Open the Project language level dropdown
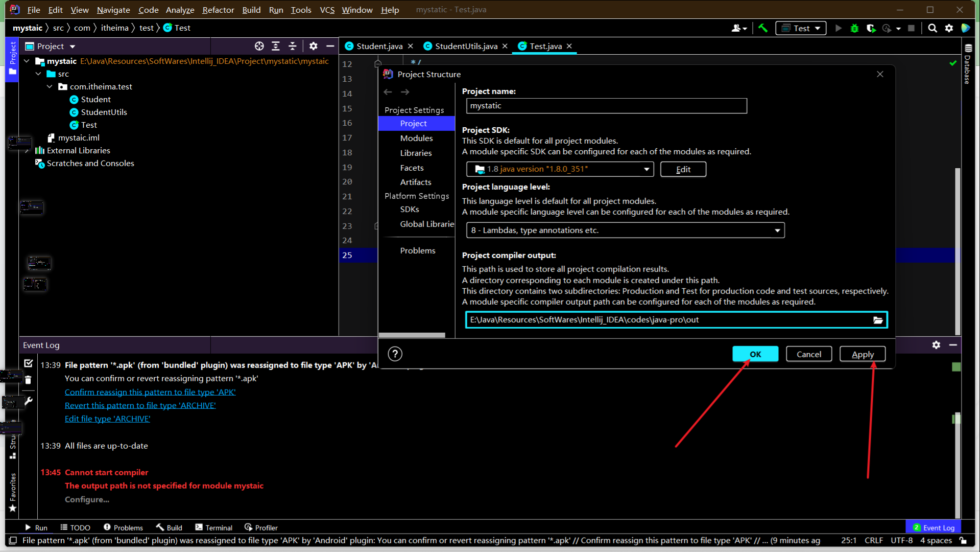Image resolution: width=980 pixels, height=552 pixels. 625,231
